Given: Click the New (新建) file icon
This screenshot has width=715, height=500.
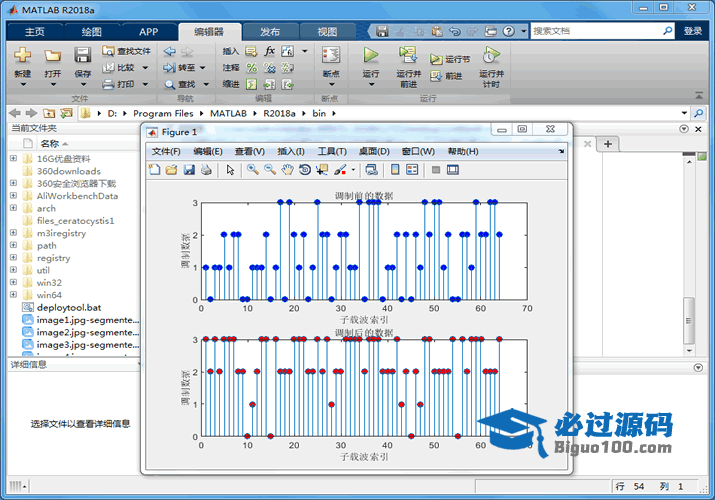Looking at the screenshot, I should (x=22, y=55).
